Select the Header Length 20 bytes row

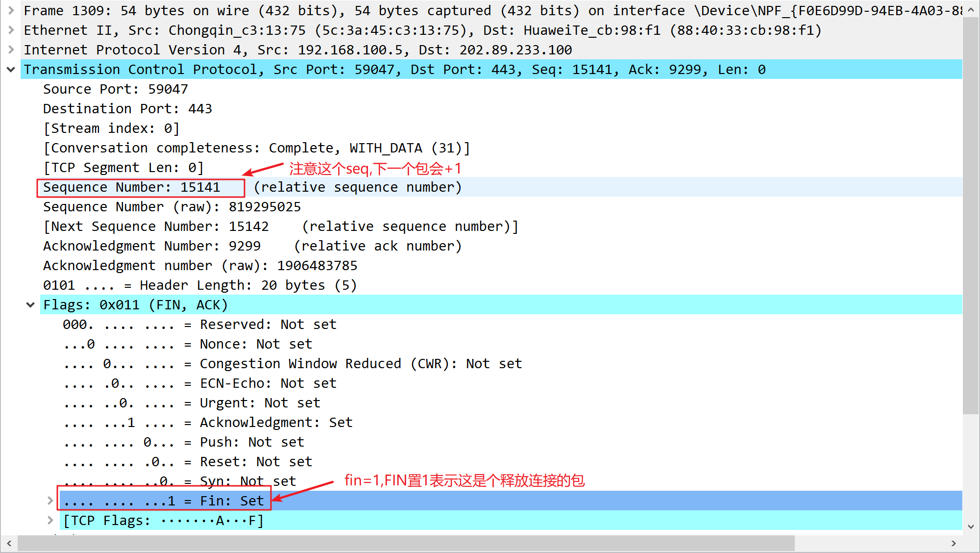[199, 285]
